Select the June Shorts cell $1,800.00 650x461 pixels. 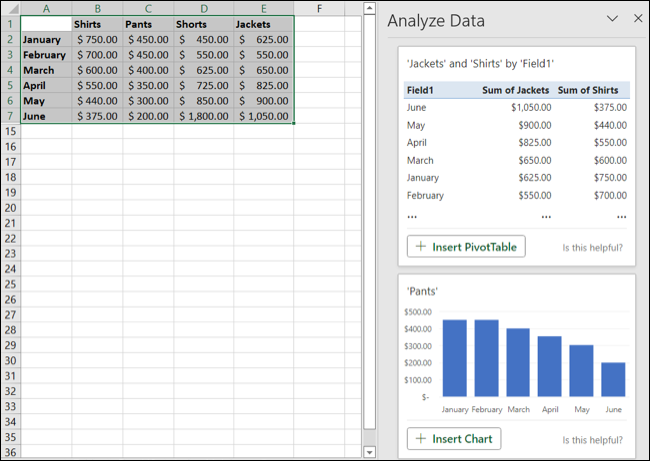click(x=204, y=116)
